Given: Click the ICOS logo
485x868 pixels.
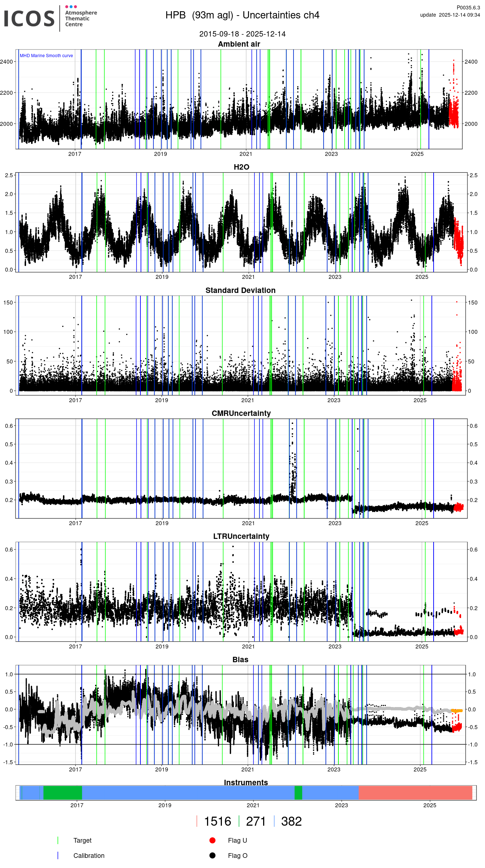Looking at the screenshot, I should pos(29,18).
